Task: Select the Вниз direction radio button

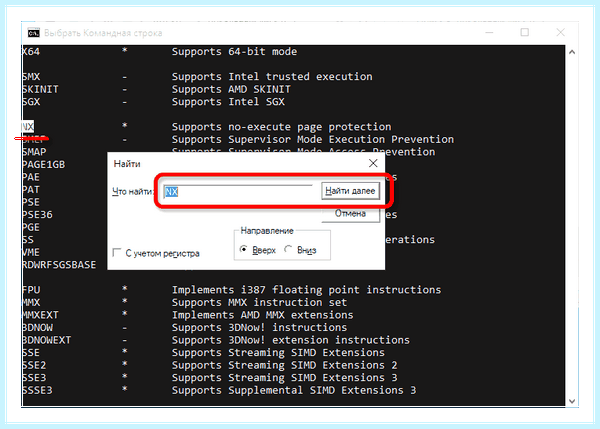Action: point(288,250)
